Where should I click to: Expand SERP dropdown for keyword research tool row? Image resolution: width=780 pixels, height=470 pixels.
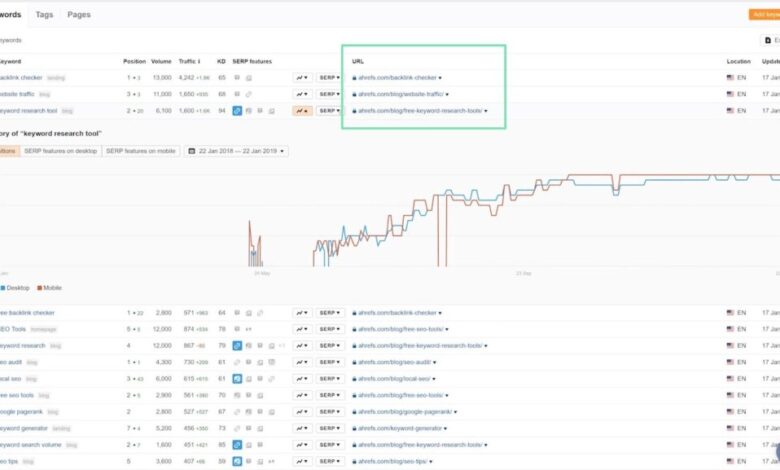(329, 111)
